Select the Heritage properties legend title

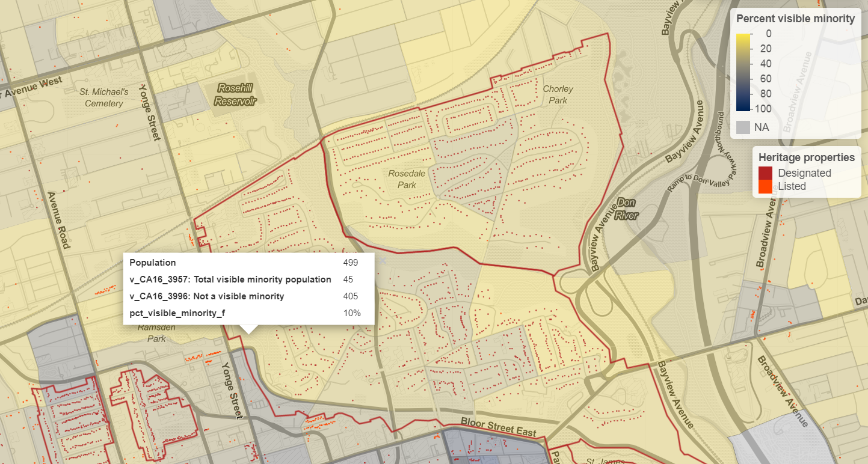(806, 157)
